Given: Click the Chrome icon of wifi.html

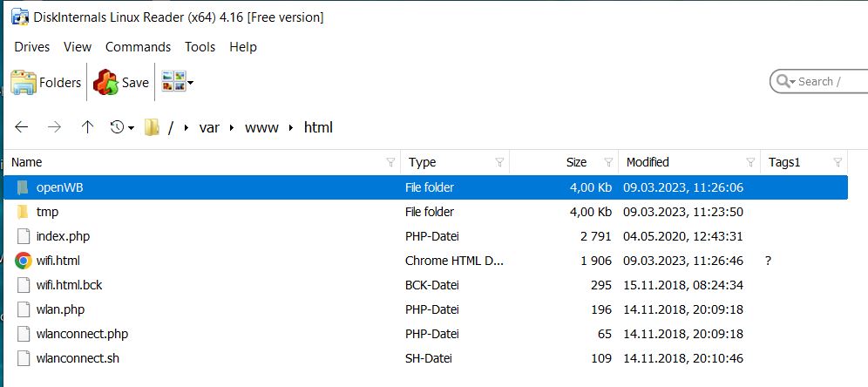Looking at the screenshot, I should click(x=24, y=261).
